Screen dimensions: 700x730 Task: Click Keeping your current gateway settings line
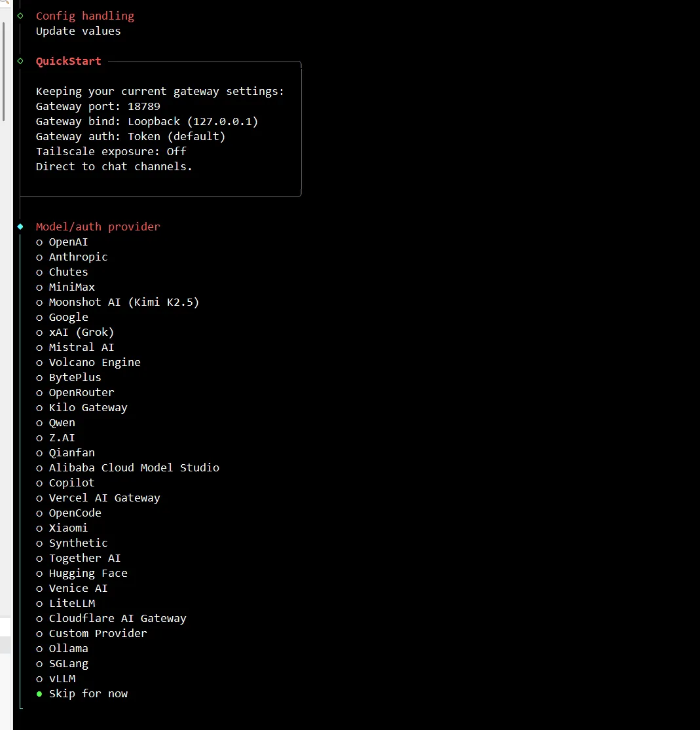tap(160, 91)
